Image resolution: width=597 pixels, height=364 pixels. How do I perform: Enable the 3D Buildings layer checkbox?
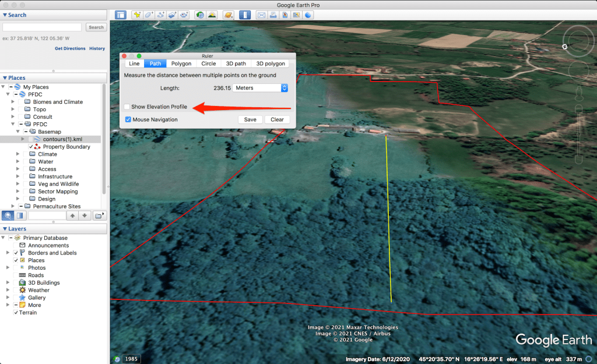pyautogui.click(x=16, y=282)
